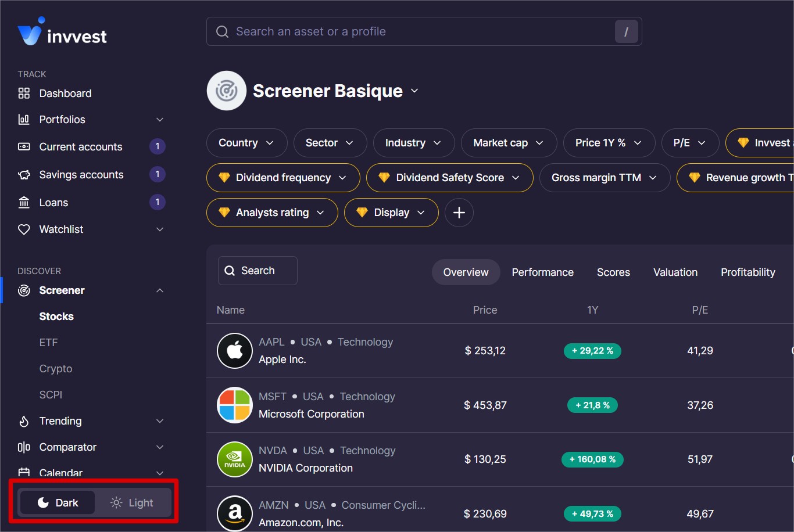Sort by the Name column header
The image size is (794, 532).
click(231, 310)
